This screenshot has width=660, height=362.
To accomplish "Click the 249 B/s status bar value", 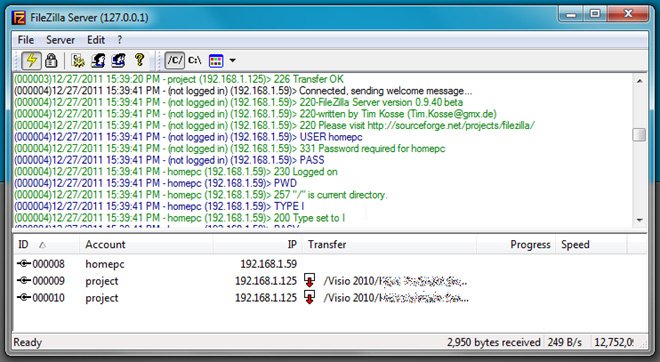I will coord(564,342).
